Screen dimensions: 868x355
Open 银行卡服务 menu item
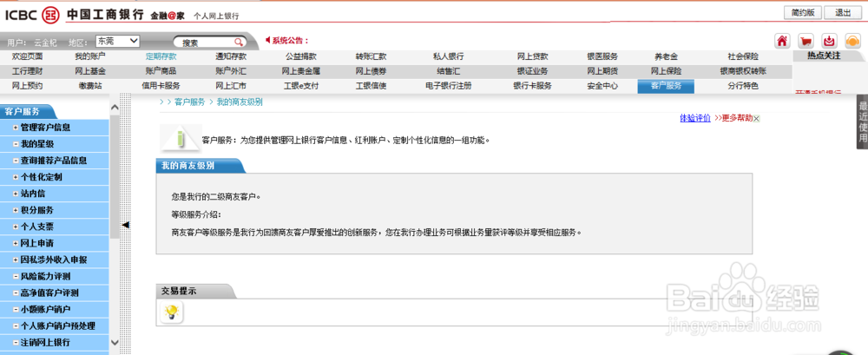coord(533,87)
